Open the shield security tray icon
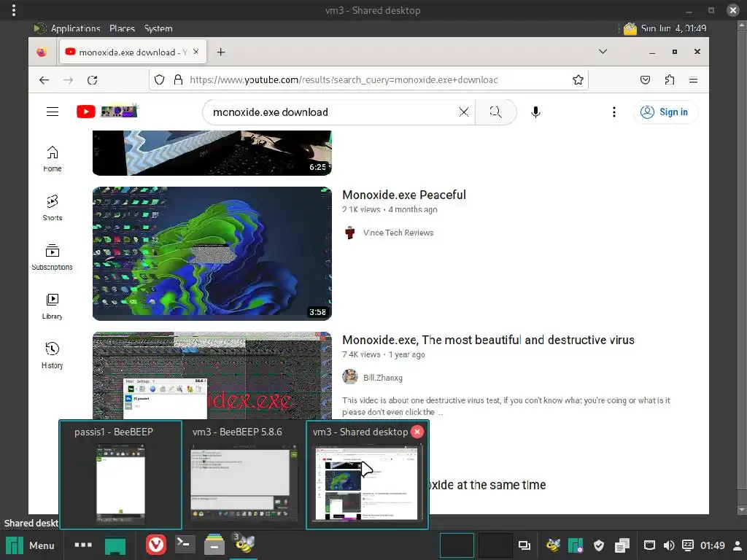747x560 pixels. (x=599, y=545)
